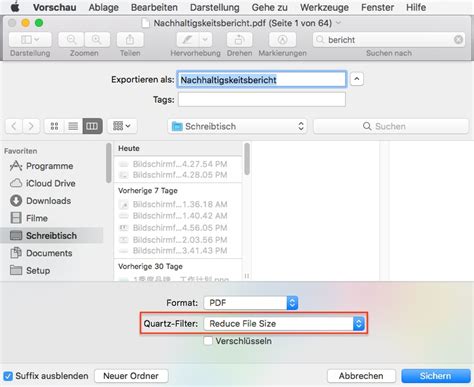Open the Ablage menu
Viewport: 474px width, 387px height.
(103, 7)
